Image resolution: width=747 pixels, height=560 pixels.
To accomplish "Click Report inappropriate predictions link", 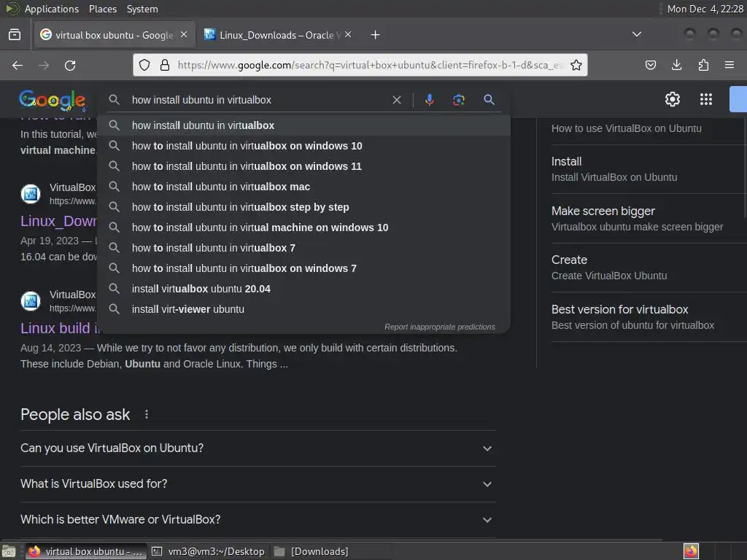I will [440, 327].
